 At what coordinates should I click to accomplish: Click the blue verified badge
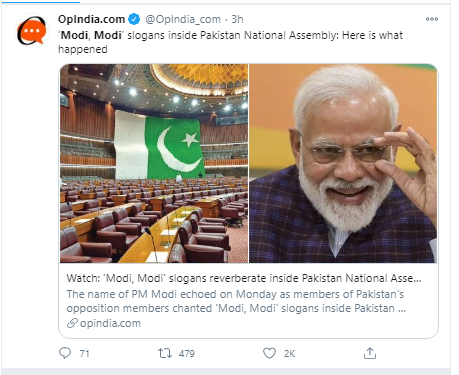[x=134, y=19]
